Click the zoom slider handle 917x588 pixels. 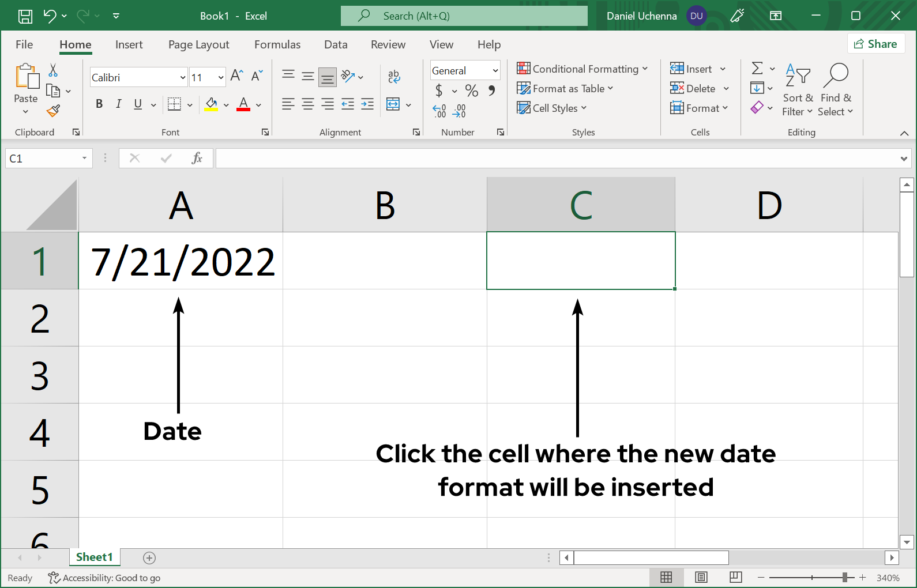pyautogui.click(x=845, y=577)
